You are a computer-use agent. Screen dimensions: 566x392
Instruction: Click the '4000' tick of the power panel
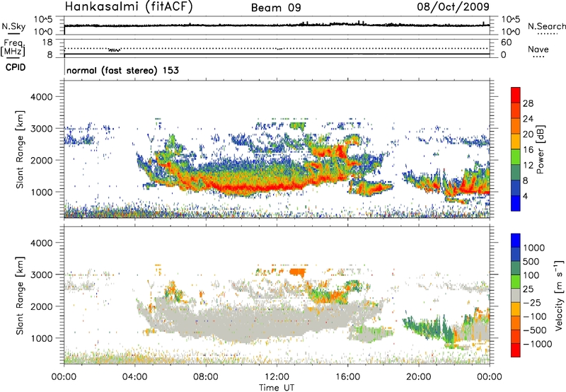tap(41, 97)
